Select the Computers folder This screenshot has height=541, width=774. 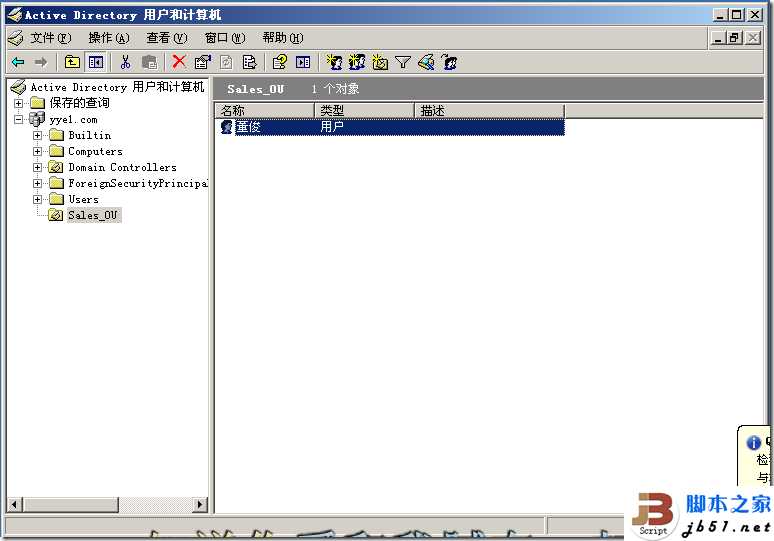tap(95, 152)
